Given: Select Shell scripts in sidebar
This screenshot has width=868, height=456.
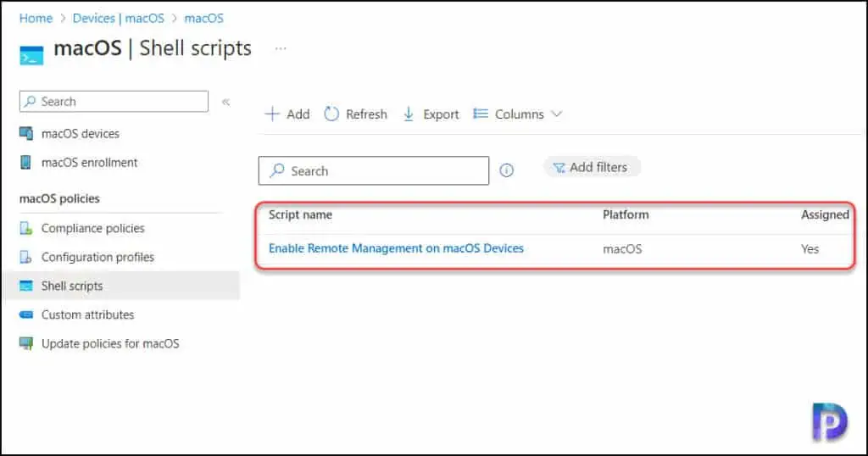Looking at the screenshot, I should coord(72,286).
